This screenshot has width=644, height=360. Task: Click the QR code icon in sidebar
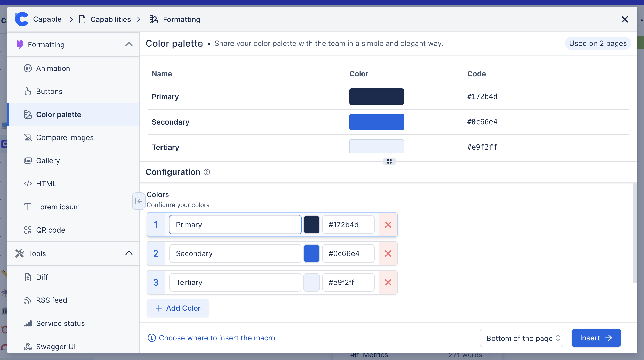click(x=28, y=230)
